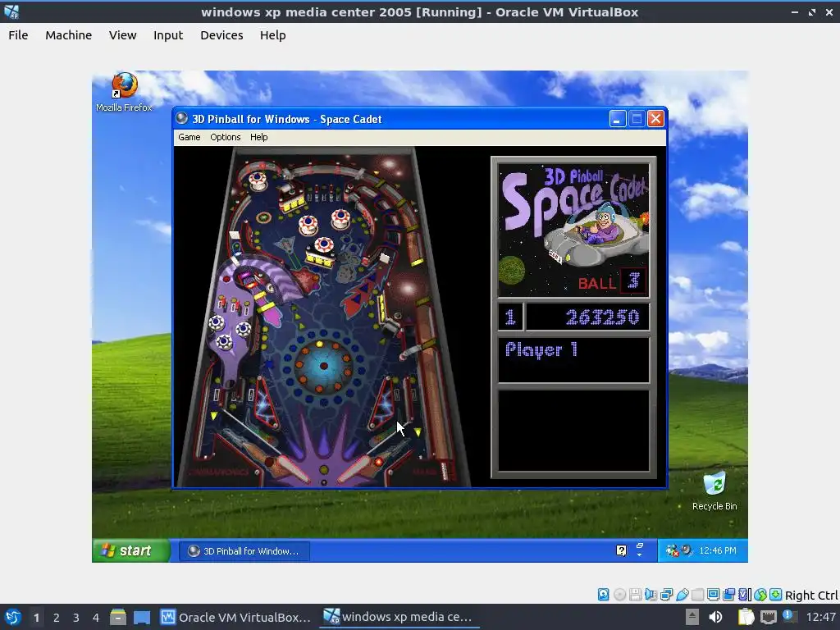
Task: Click the host clock showing 12:47
Action: pos(820,617)
